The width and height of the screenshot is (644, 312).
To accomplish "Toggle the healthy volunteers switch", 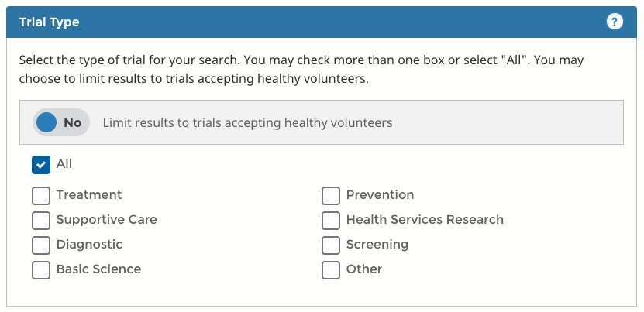I will (x=60, y=122).
